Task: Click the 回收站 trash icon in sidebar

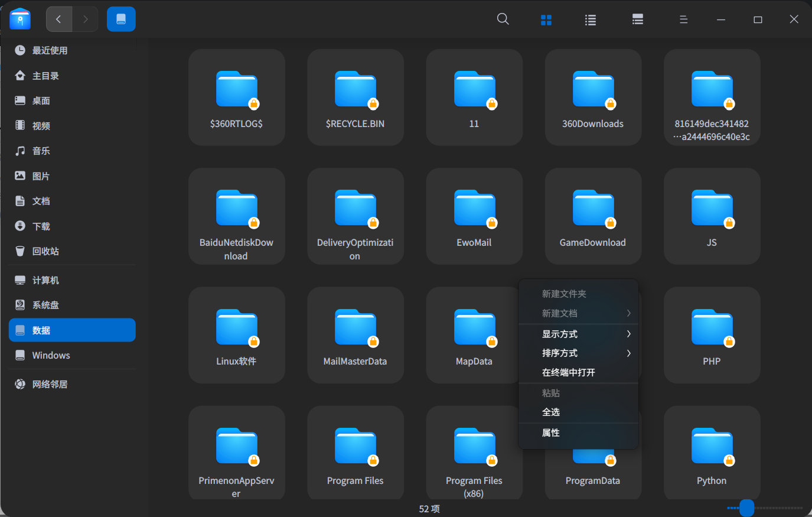Action: [20, 251]
